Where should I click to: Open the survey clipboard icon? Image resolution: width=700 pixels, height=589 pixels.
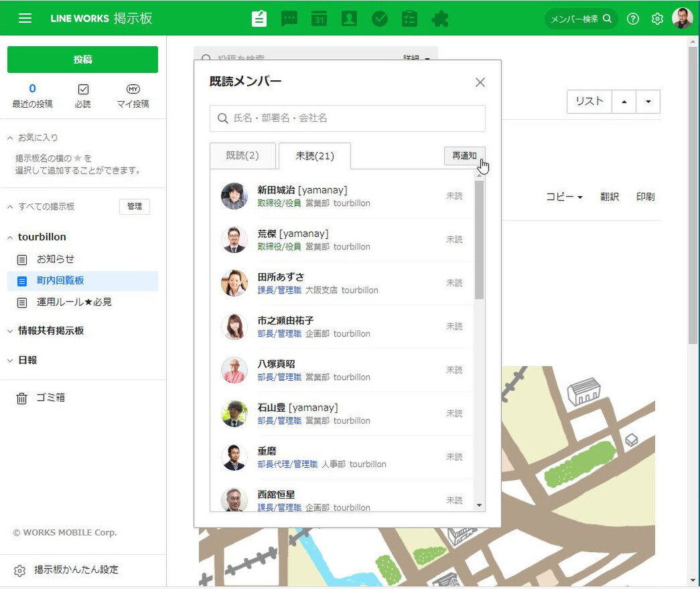[x=409, y=18]
